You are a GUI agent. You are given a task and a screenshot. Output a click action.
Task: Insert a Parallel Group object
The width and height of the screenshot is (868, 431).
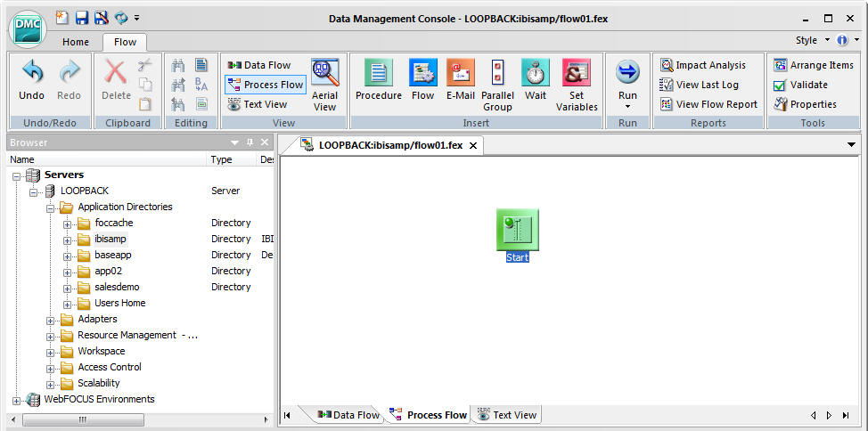coord(497,85)
